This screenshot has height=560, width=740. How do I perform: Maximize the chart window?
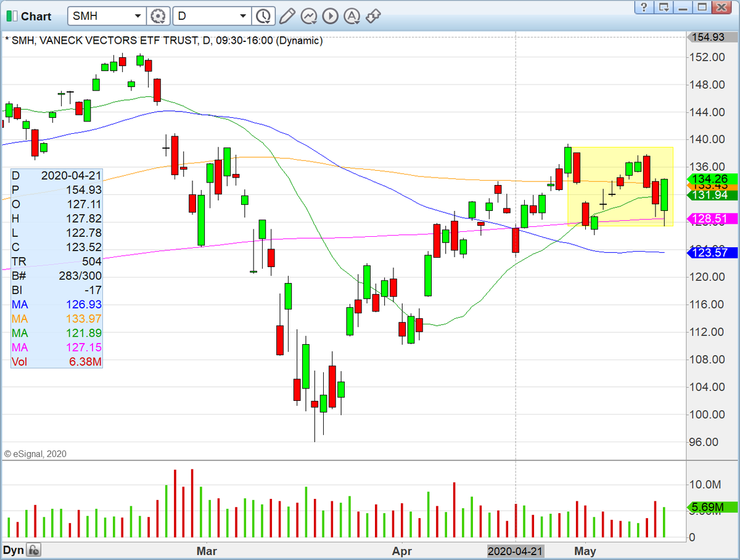702,7
